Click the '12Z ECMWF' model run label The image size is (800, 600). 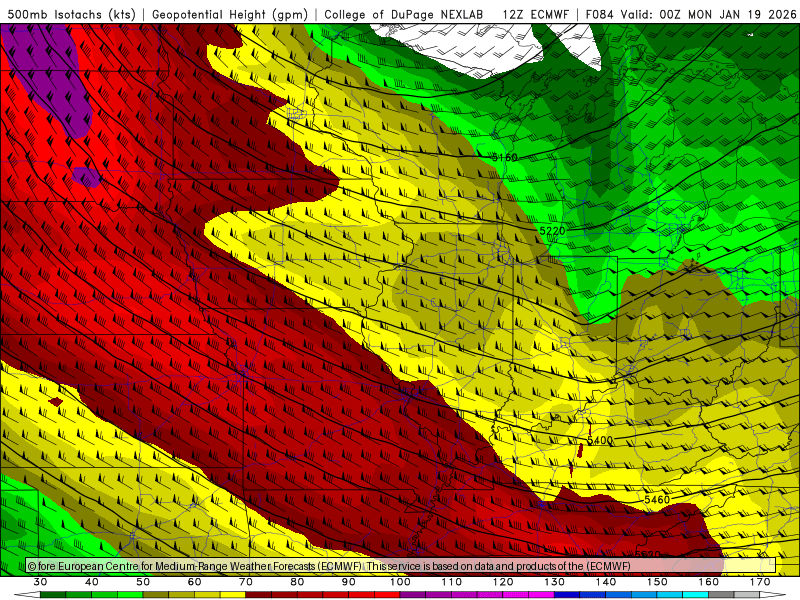pyautogui.click(x=535, y=14)
